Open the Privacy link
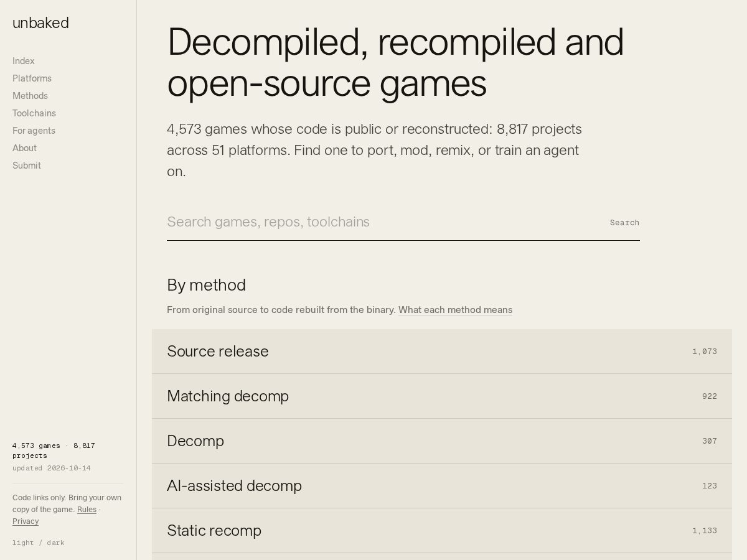The width and height of the screenshot is (747, 560). 26,521
